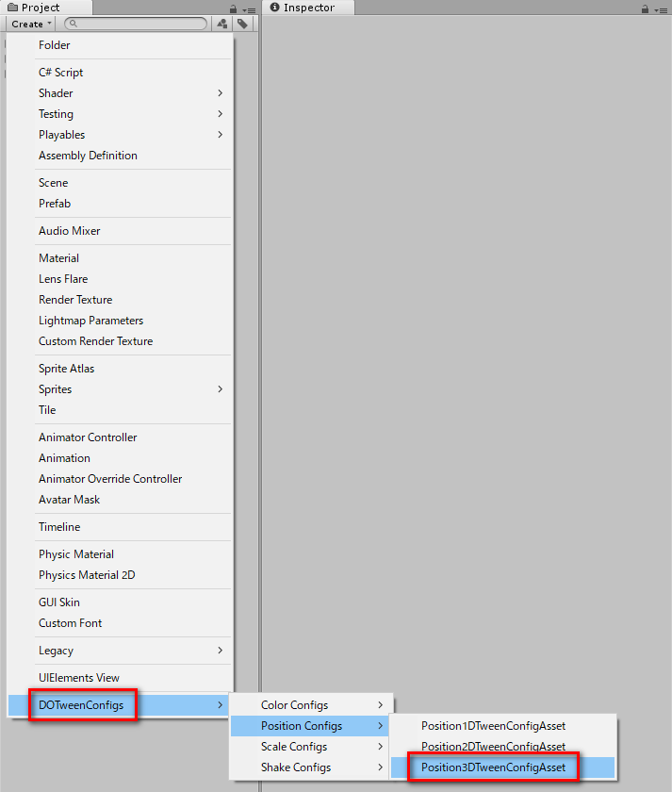
Task: Expand the Shake Configs submenu
Action: coord(312,767)
